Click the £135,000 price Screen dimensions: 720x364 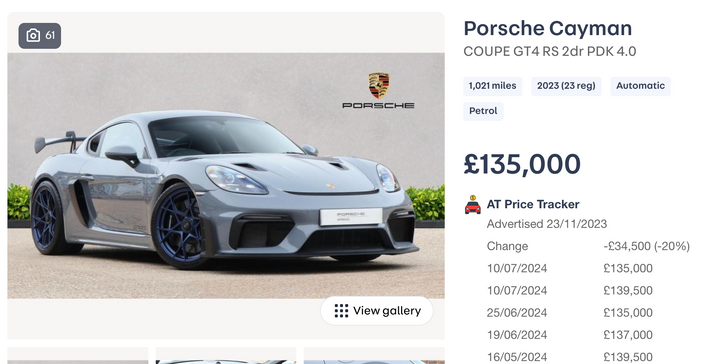click(522, 164)
